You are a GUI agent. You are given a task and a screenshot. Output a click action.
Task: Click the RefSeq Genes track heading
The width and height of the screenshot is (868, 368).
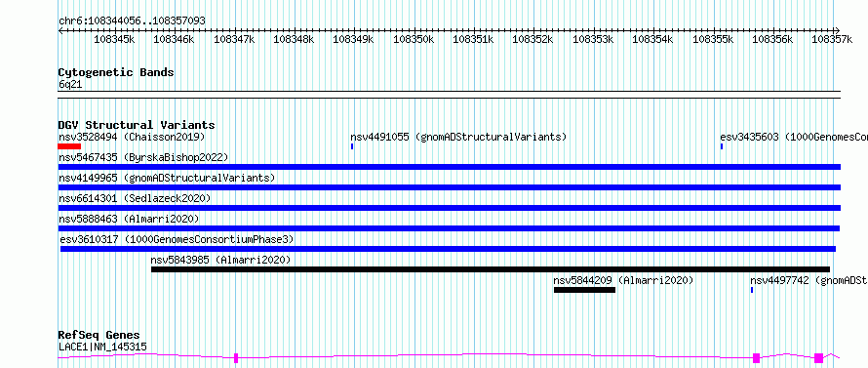[99, 336]
